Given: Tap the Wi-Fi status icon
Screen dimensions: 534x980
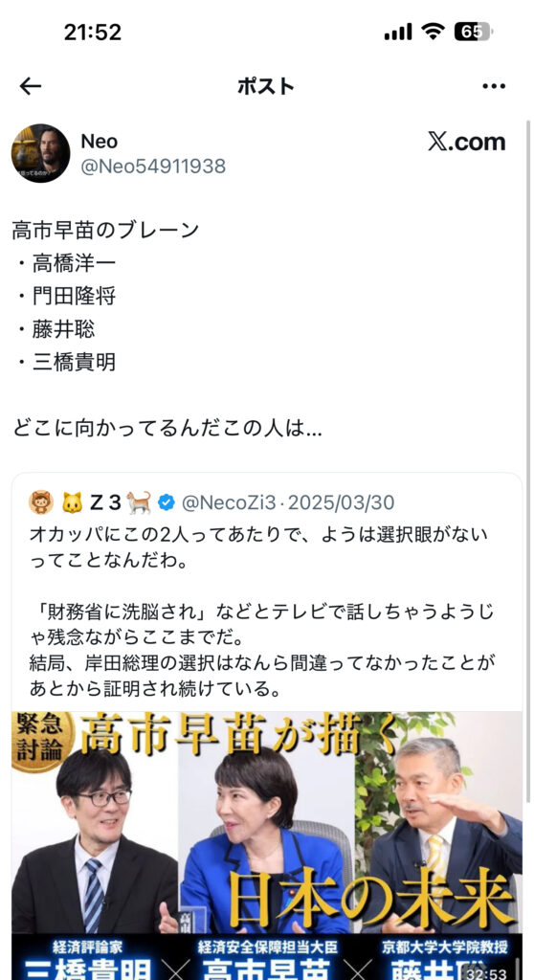Looking at the screenshot, I should click(432, 32).
